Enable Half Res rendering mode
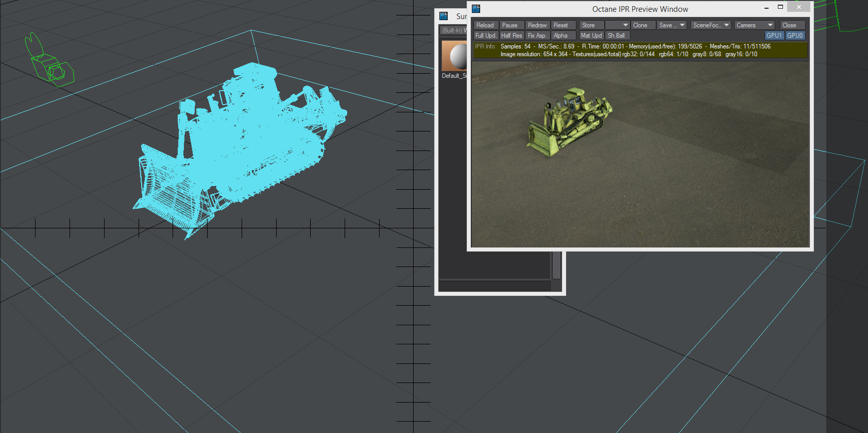Image resolution: width=868 pixels, height=433 pixels. pyautogui.click(x=512, y=36)
